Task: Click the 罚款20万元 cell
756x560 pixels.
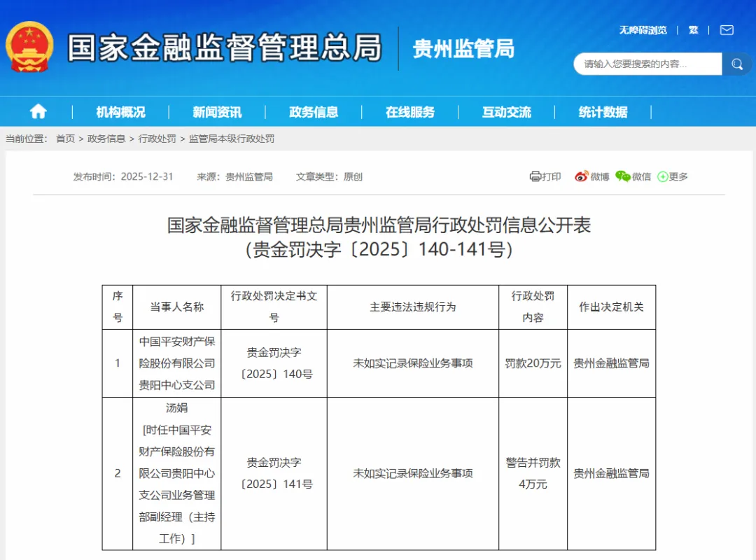Action: [533, 363]
